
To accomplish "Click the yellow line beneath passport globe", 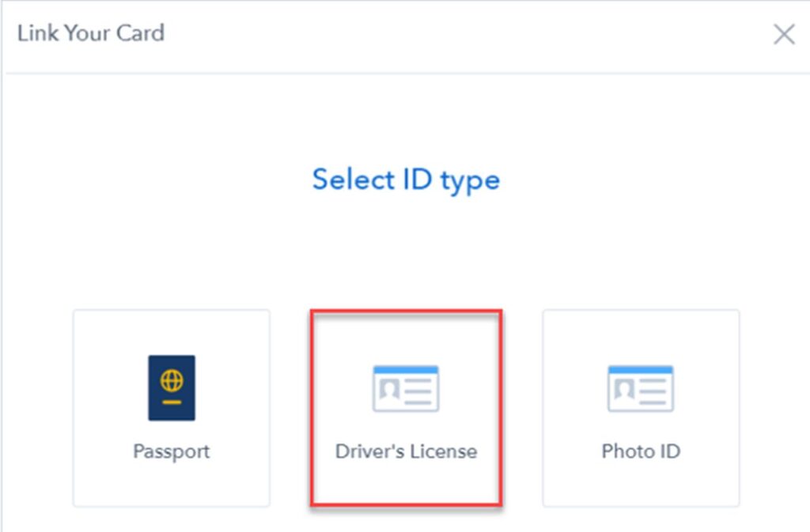I will click(x=172, y=402).
